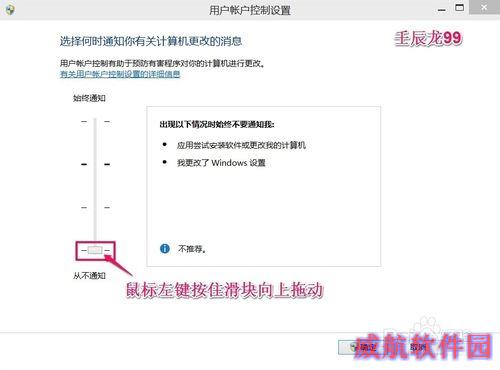Image resolution: width=500 pixels, height=370 pixels.
Task: Click the shield icon on the 确定 button
Action: pos(354,348)
